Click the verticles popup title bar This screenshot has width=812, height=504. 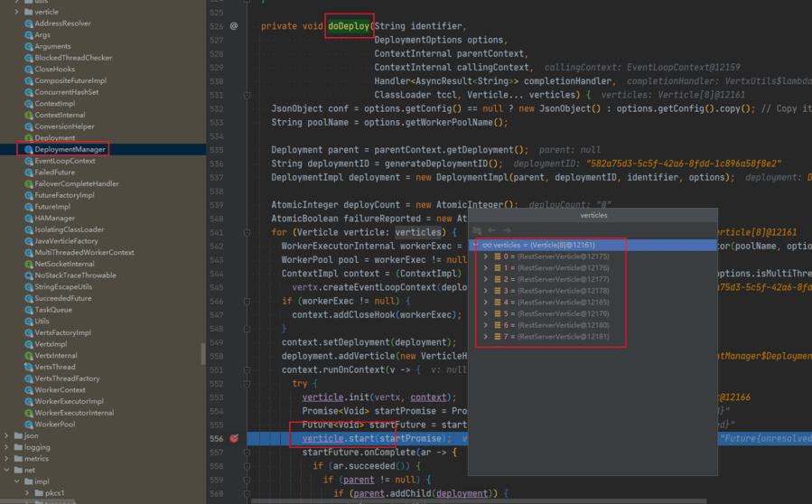coord(593,215)
